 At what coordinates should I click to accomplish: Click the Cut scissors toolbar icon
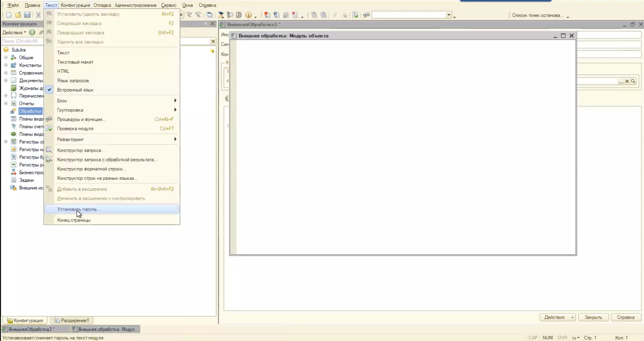(x=38, y=15)
